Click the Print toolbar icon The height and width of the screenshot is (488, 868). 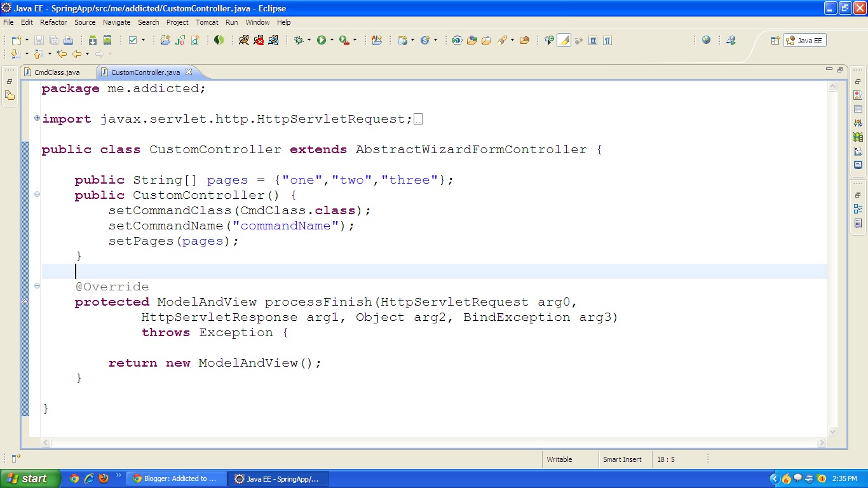pos(67,40)
